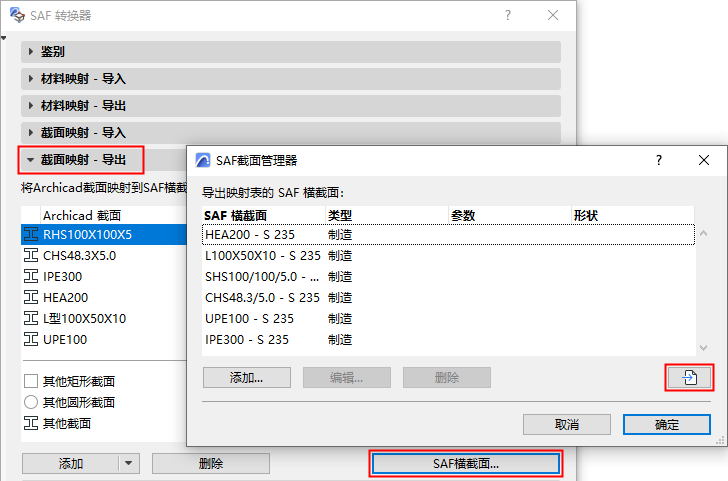Click the 删除 button in SAF 转换器
Screen dimensions: 728x481
pyautogui.click(x=211, y=463)
